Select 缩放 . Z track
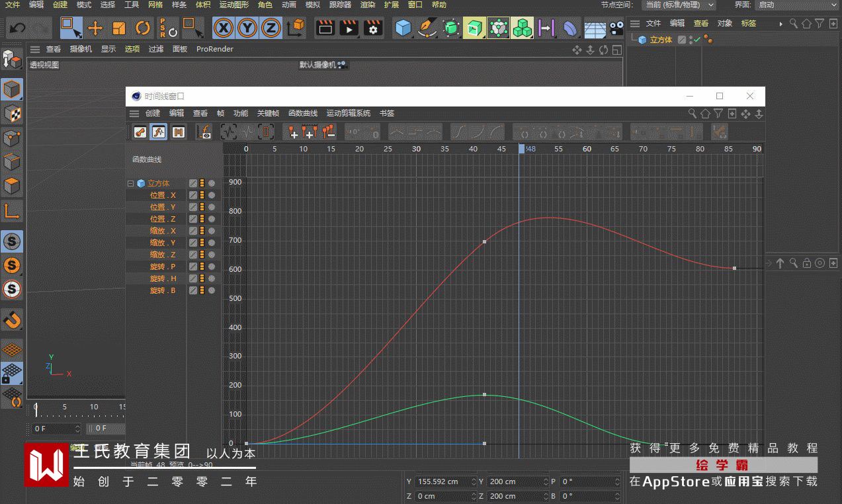This screenshot has height=504, width=842. pos(163,255)
